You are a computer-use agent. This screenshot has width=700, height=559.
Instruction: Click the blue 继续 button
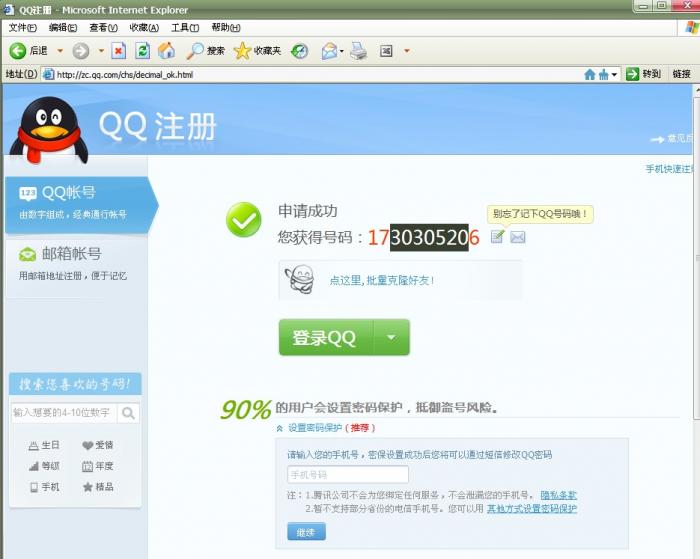click(306, 532)
